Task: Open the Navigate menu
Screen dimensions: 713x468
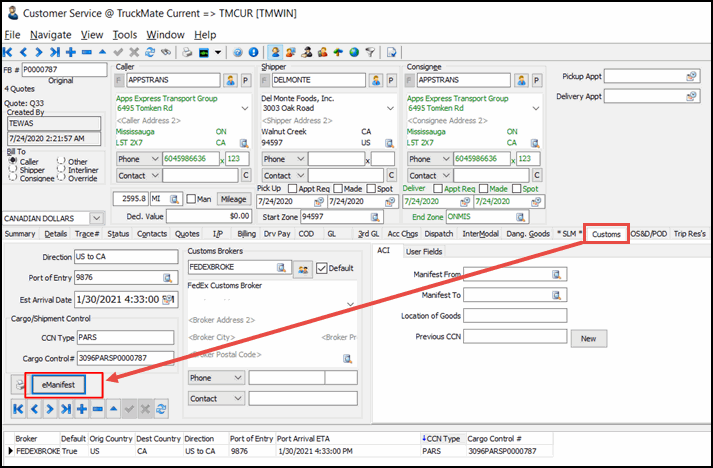Action: [x=50, y=34]
